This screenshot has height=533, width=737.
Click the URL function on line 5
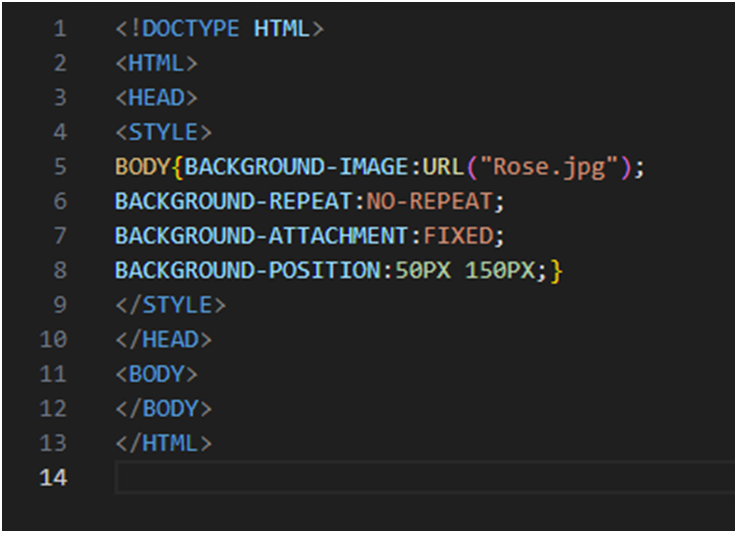pos(444,167)
